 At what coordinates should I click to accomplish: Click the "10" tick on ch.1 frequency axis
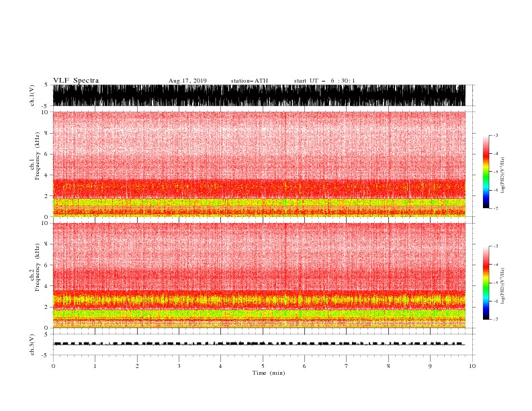tap(44, 112)
